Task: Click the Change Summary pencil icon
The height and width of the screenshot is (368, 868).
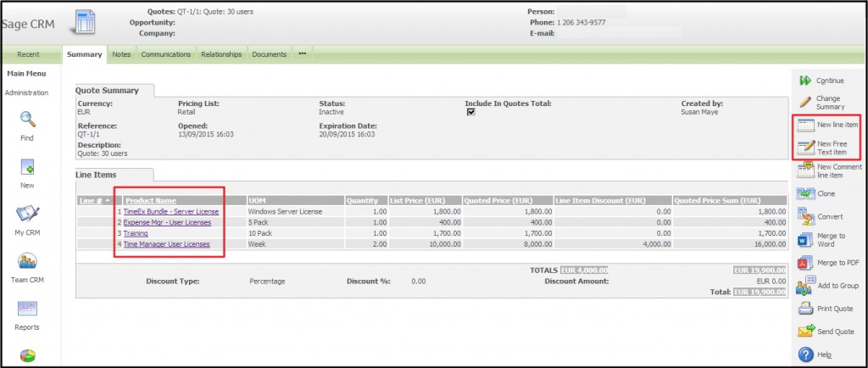Action: click(805, 103)
